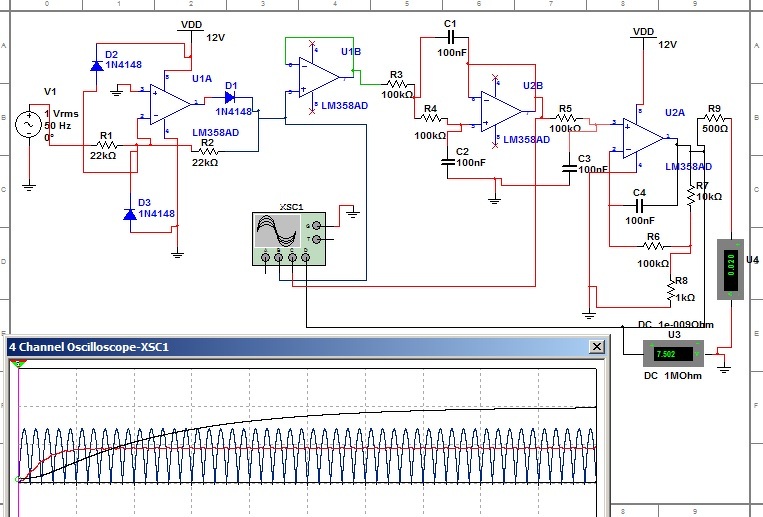This screenshot has width=763, height=517.
Task: Select resistor R5 symbol
Action: click(x=566, y=118)
